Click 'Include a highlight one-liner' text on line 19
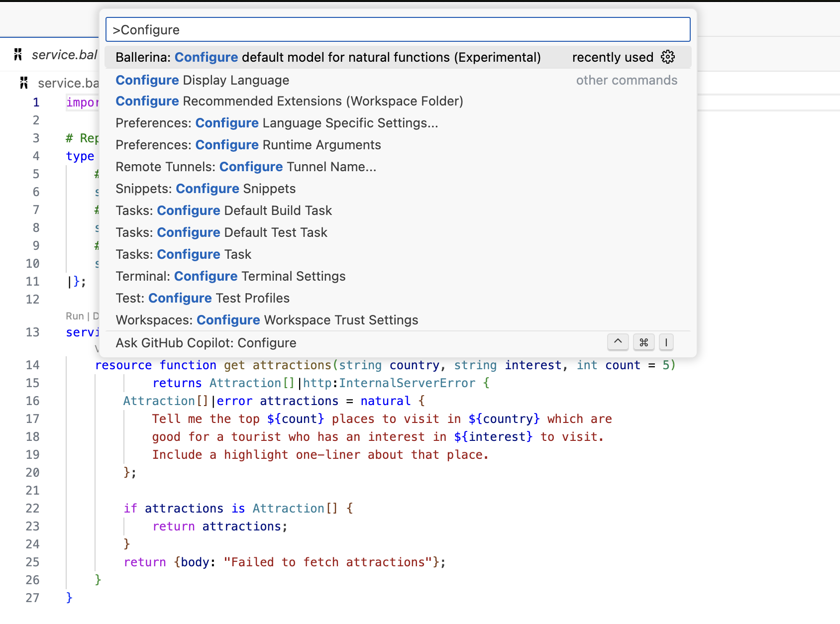 point(256,455)
